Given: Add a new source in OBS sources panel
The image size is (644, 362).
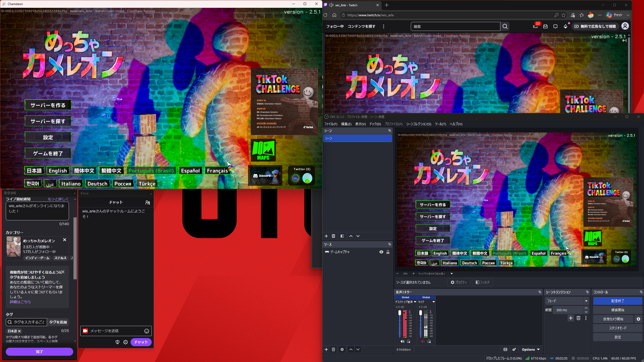Looking at the screenshot, I should point(326,349).
